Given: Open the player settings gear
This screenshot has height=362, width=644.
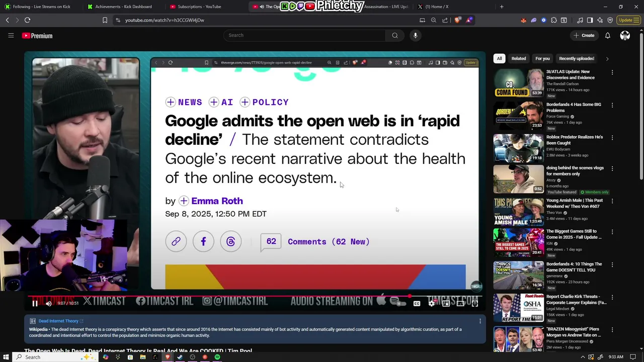Looking at the screenshot, I should tap(431, 303).
